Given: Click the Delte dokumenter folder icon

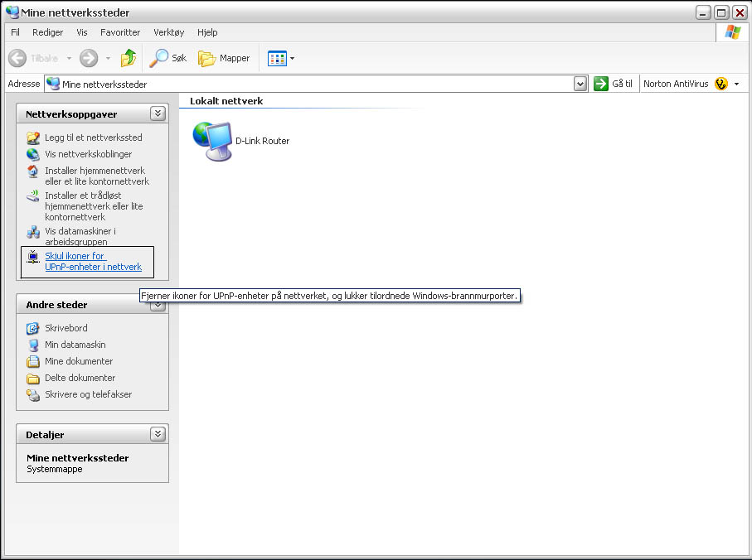Looking at the screenshot, I should tap(33, 379).
